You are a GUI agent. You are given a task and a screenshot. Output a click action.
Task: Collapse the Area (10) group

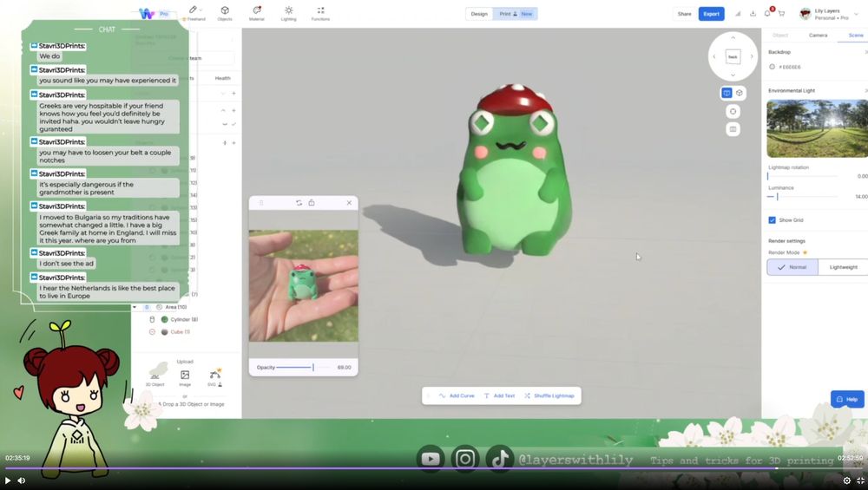pos(135,307)
